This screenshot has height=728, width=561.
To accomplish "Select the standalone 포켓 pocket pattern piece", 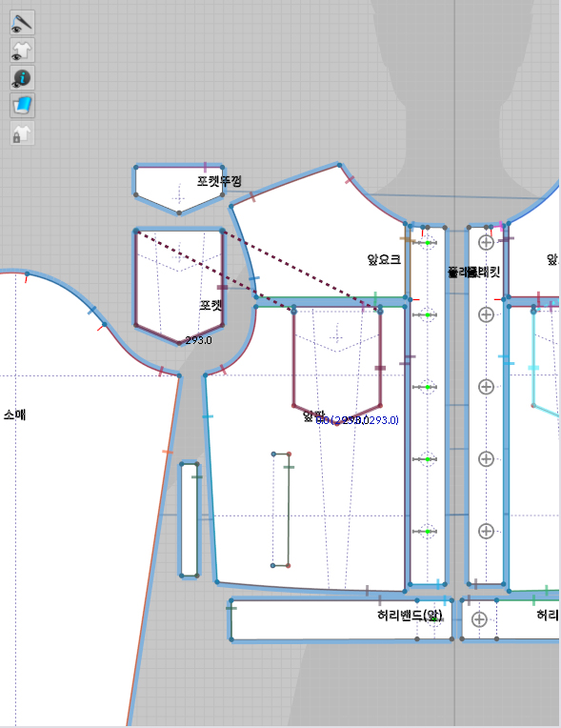I will (x=179, y=287).
